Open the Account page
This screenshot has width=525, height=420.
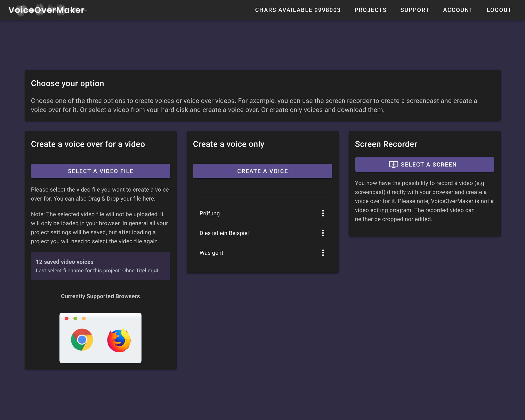click(x=458, y=10)
